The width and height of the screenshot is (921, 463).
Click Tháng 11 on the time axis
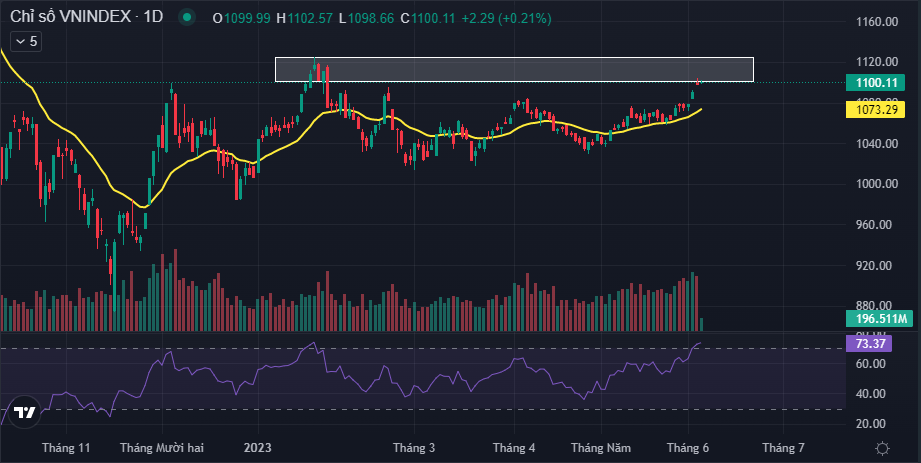66,448
